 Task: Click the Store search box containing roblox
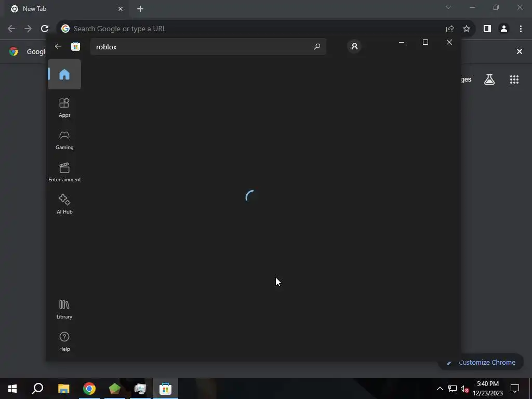pyautogui.click(x=208, y=46)
